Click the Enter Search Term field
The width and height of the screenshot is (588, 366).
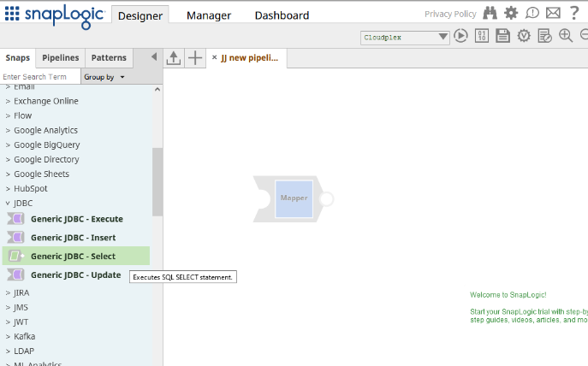(x=40, y=77)
